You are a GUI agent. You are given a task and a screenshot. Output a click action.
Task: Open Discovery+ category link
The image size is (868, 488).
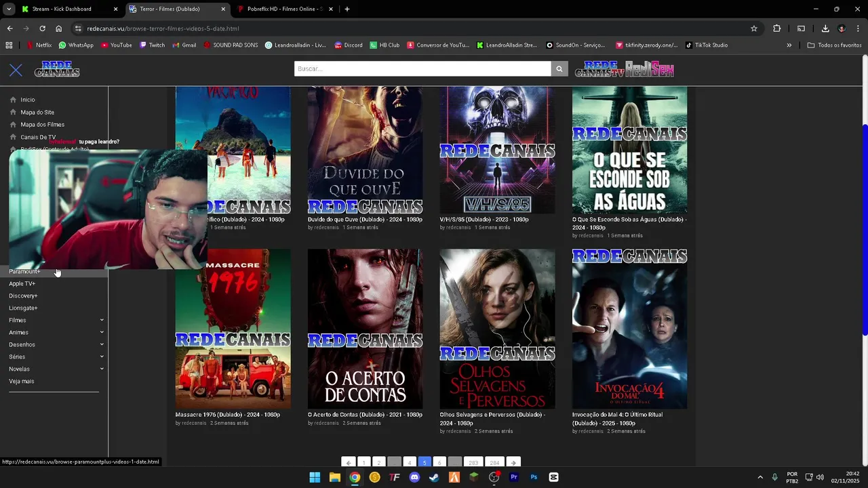coord(23,296)
